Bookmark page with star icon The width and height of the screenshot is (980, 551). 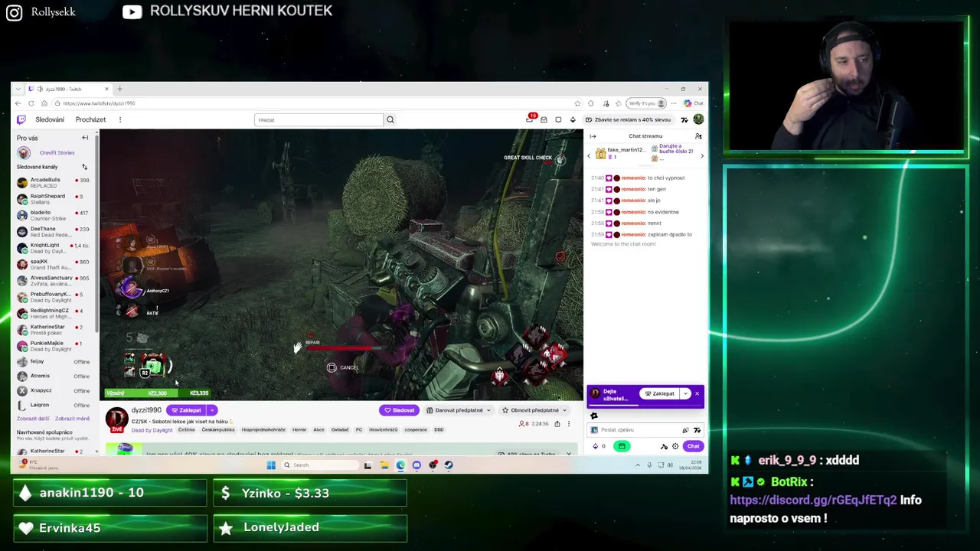click(x=577, y=103)
